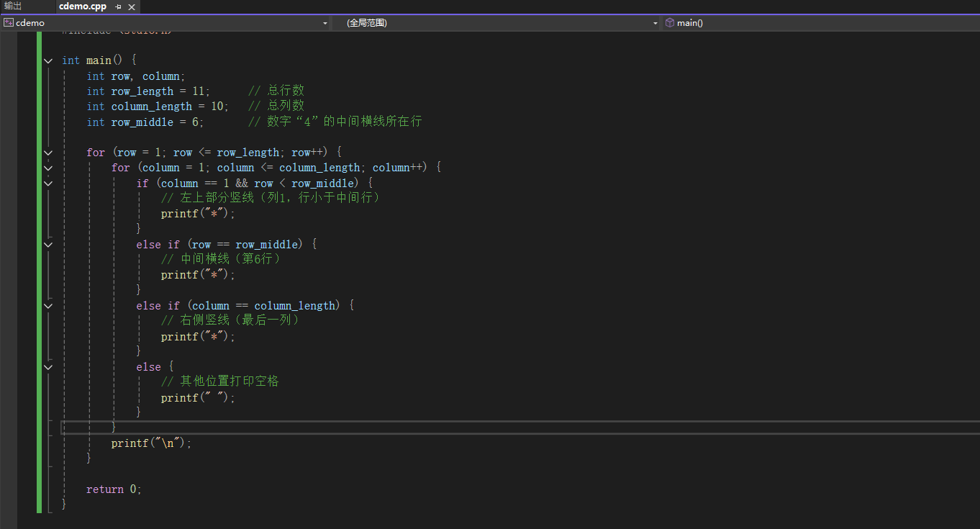Screen dimensions: 980x529
Task: Collapse the else if row_middle block
Action: coord(47,244)
